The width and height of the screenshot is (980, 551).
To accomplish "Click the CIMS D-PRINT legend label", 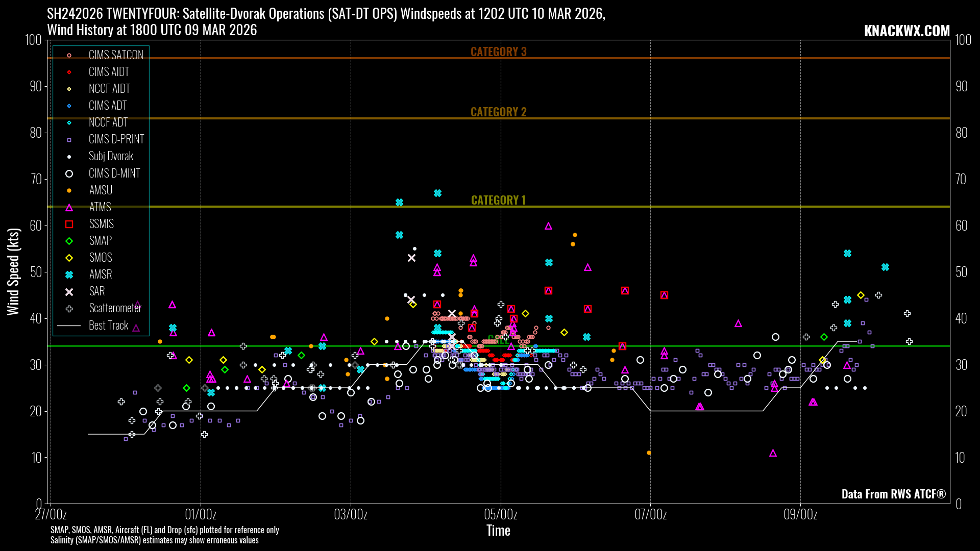I will (x=116, y=139).
